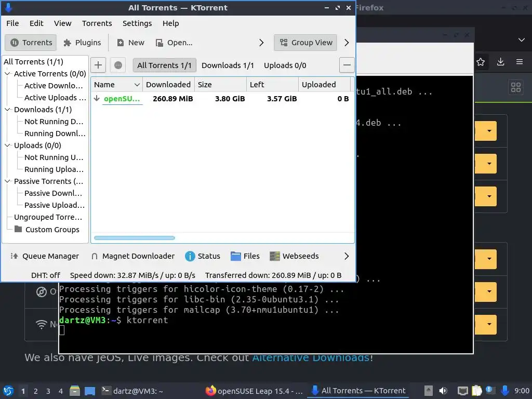Select Ungrouped Torrents group
The height and width of the screenshot is (399, 532).
coord(48,217)
